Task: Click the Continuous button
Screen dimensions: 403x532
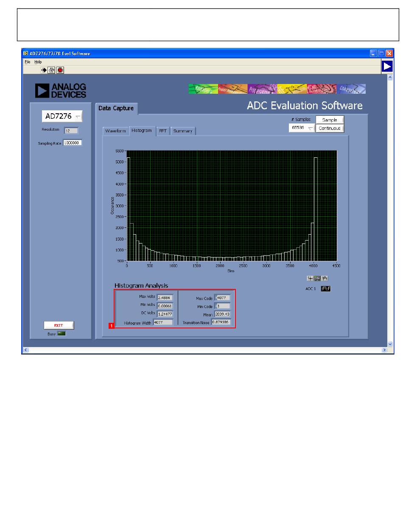Action: pyautogui.click(x=330, y=128)
